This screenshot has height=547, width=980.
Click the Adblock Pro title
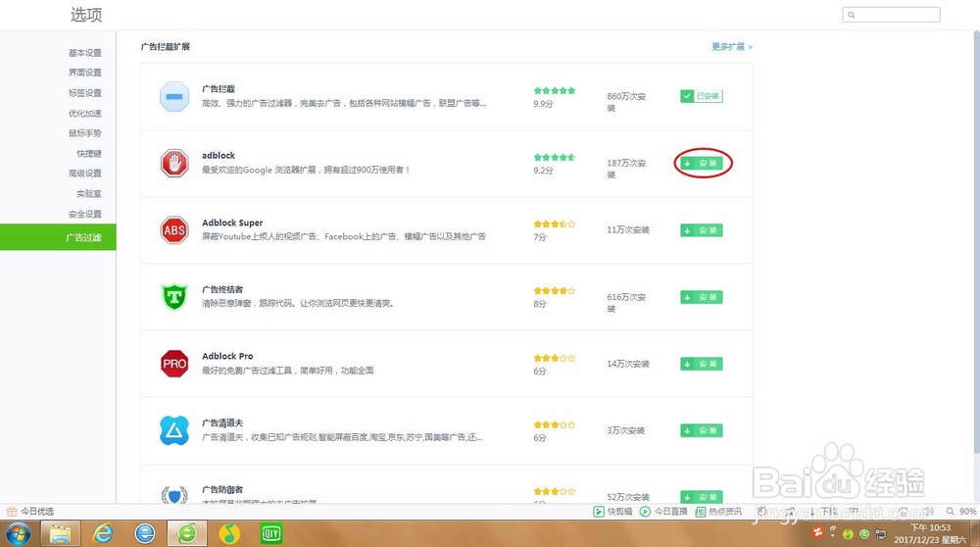click(227, 356)
